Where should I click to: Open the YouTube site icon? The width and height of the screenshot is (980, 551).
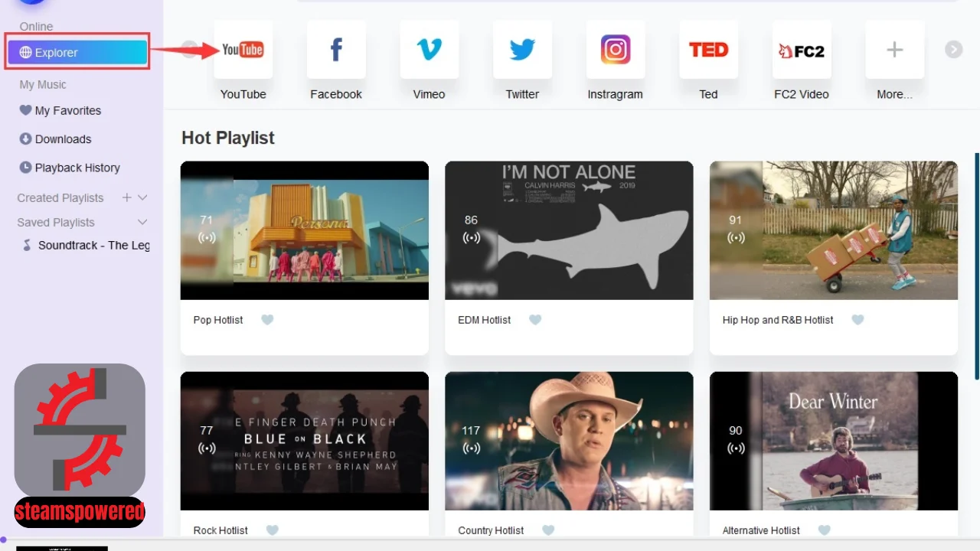click(243, 50)
